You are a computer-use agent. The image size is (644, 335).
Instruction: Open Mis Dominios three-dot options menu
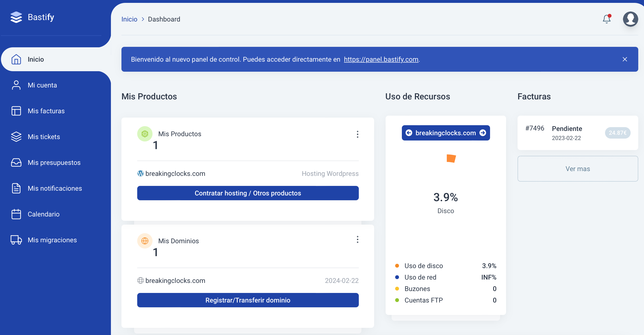click(358, 240)
